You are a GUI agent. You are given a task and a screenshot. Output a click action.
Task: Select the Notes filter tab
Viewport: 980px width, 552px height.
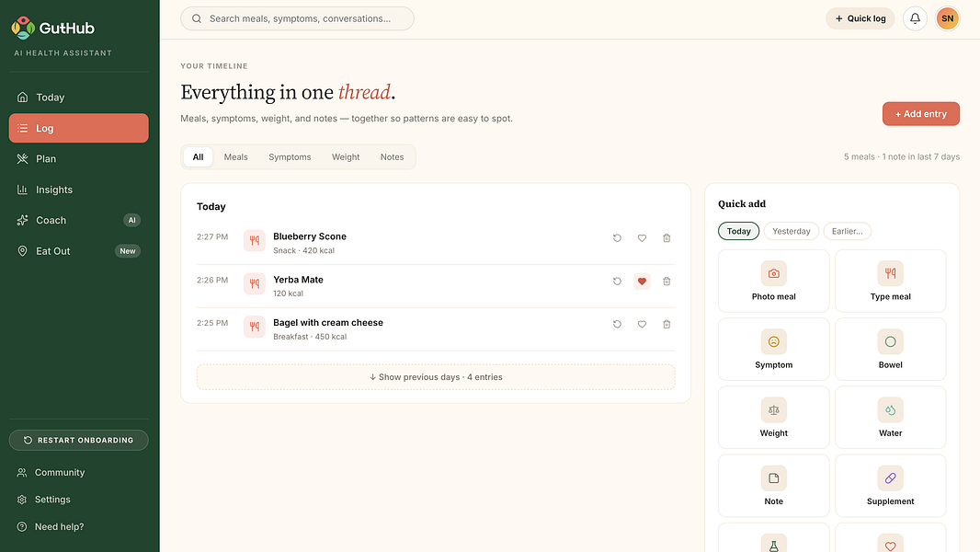pos(392,157)
